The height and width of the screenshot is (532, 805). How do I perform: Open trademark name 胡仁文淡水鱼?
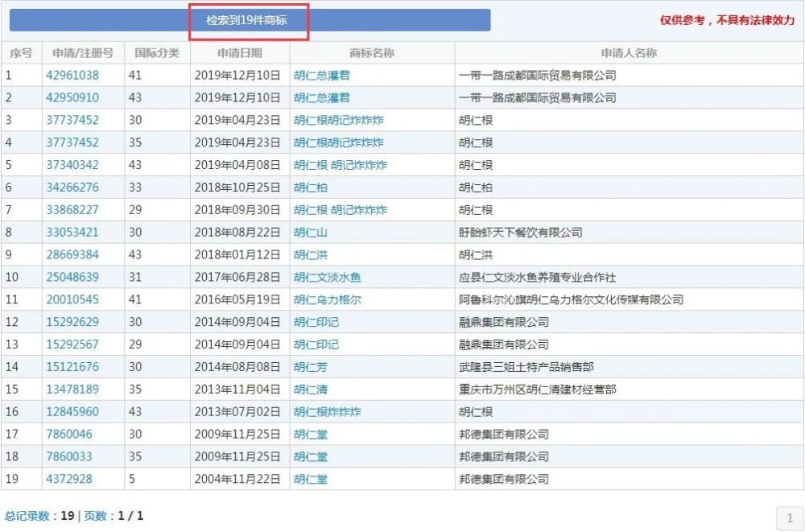328,278
